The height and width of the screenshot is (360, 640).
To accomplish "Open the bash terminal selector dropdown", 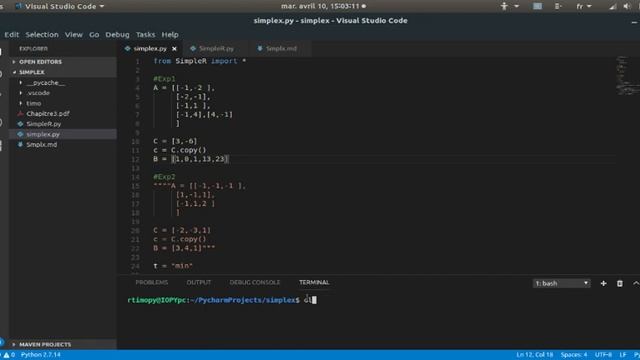I will [x=561, y=283].
